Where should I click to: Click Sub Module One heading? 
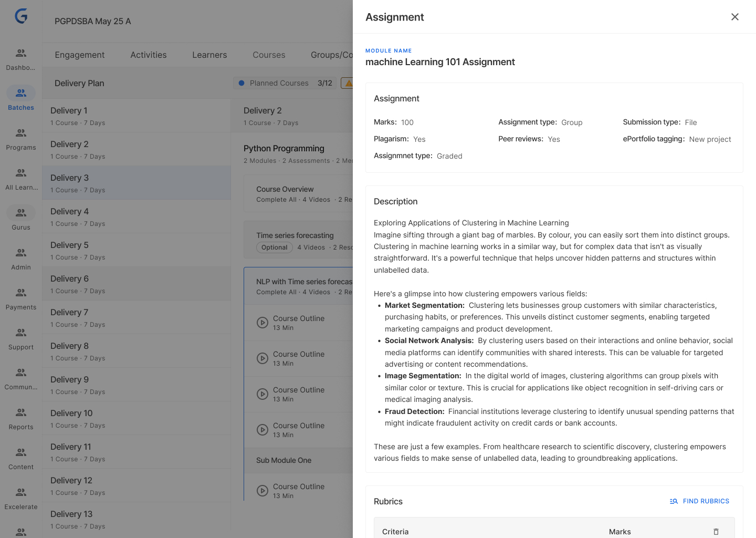283,460
